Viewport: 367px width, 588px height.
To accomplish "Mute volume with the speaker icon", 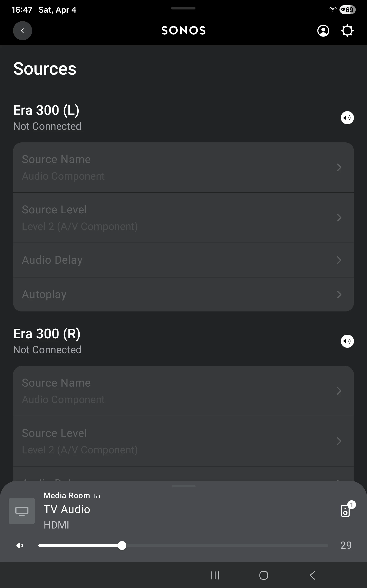I will 20,546.
